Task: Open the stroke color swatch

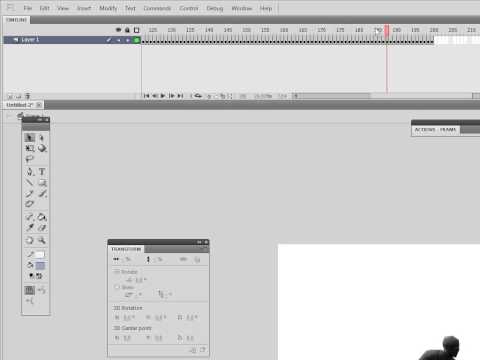Action: tap(40, 254)
